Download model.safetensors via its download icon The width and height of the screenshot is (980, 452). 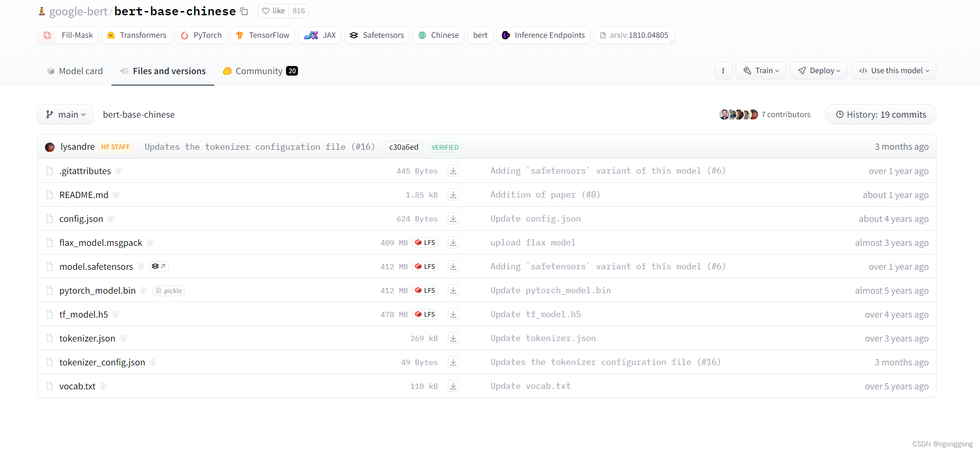(453, 266)
